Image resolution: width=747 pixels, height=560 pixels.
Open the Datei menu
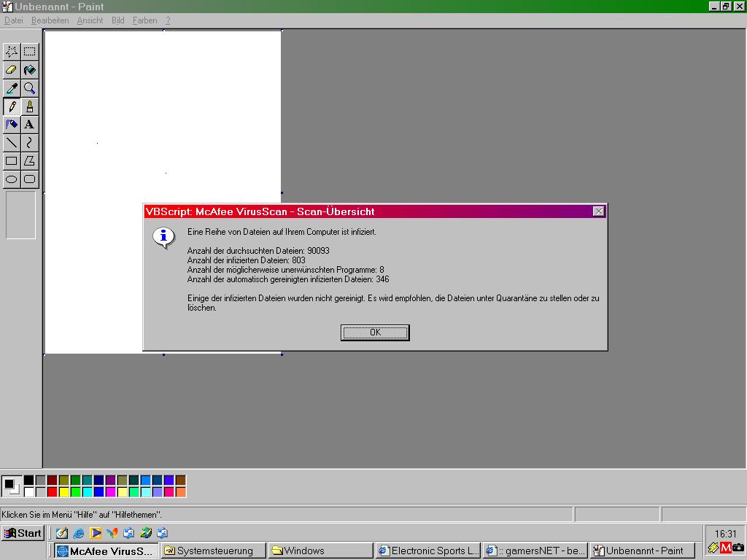[x=13, y=20]
